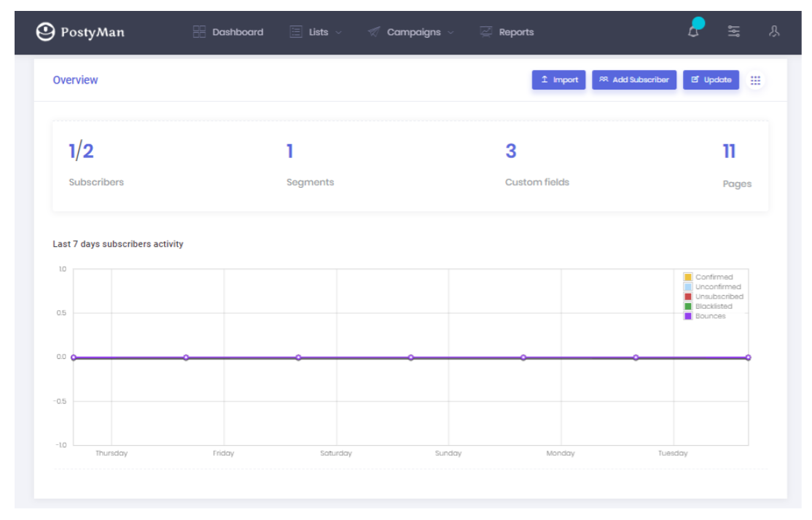
Task: Click the Subscribers count 1/2
Action: 81,151
